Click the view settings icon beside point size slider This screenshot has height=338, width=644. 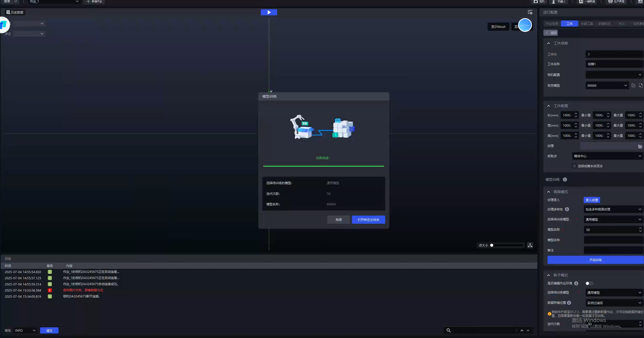point(530,245)
